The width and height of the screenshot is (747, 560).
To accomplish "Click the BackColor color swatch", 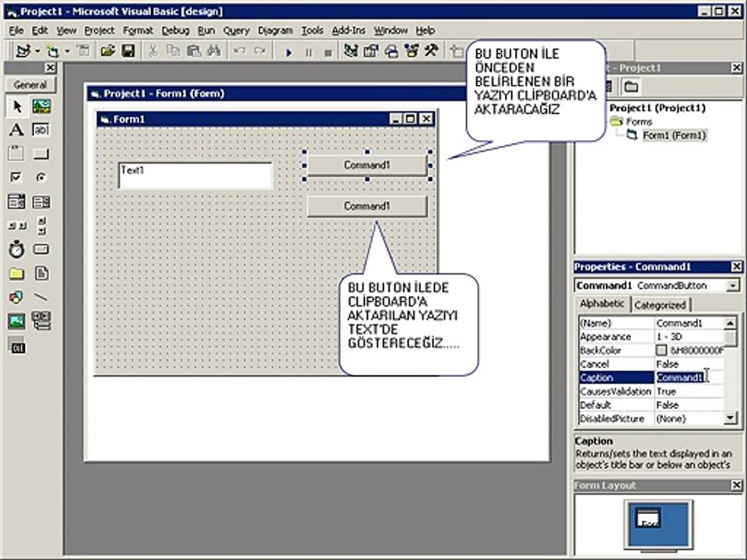I will [x=661, y=351].
